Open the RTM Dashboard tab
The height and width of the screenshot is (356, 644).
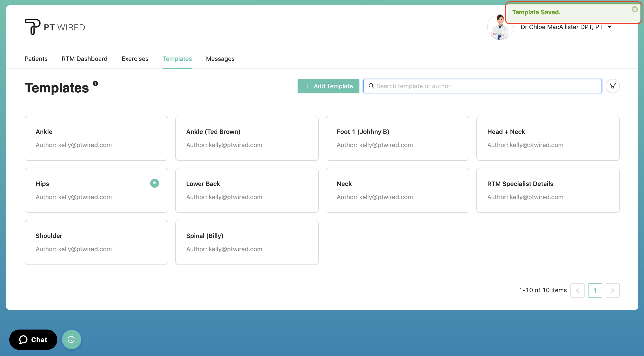85,59
